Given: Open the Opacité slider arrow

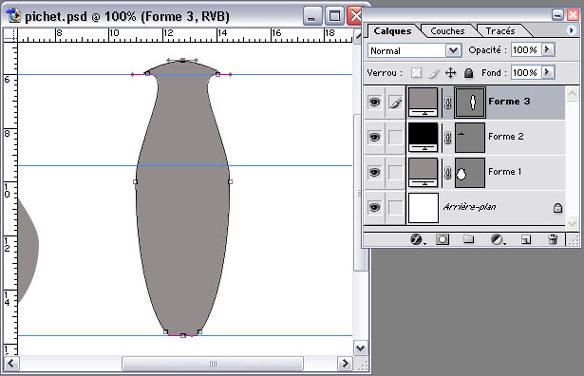Looking at the screenshot, I should 547,50.
